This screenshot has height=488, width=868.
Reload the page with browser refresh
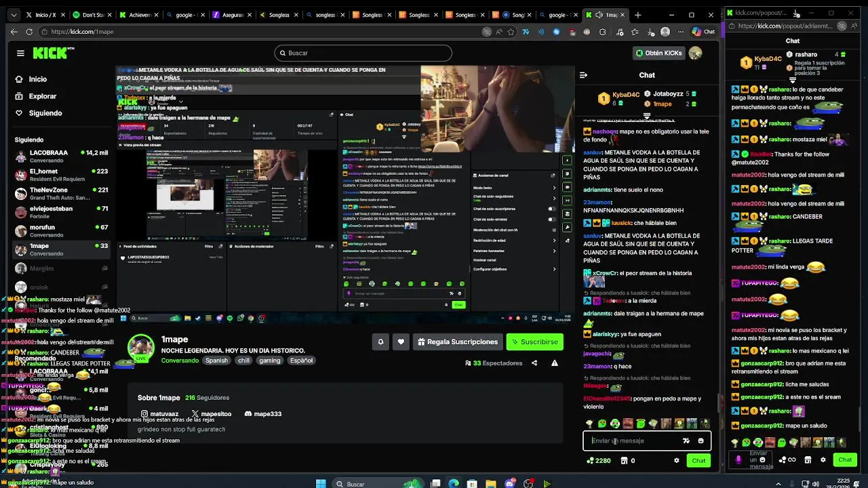[x=29, y=31]
